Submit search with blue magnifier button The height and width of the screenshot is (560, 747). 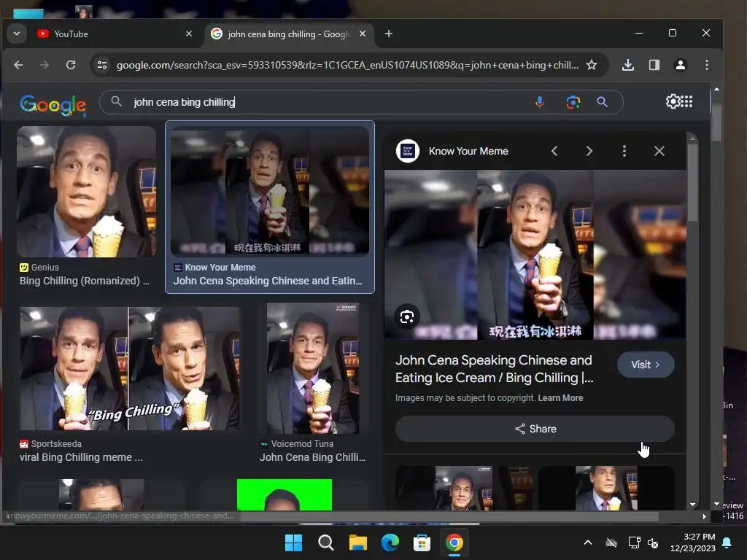coord(602,102)
